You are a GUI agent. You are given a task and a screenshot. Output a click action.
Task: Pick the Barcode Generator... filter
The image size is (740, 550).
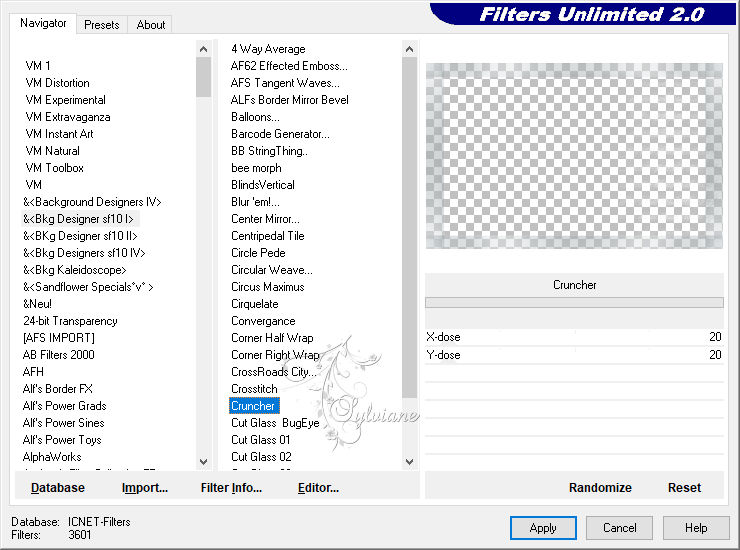point(280,134)
